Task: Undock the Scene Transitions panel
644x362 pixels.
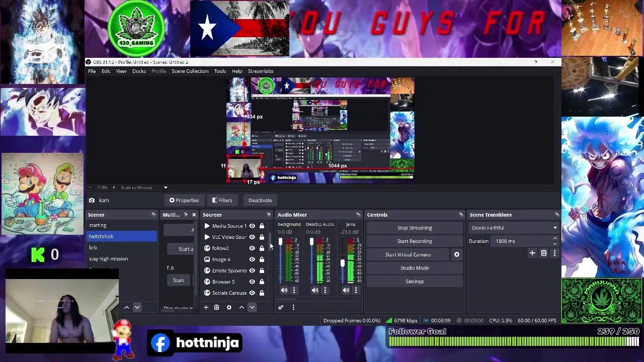Action: click(557, 215)
